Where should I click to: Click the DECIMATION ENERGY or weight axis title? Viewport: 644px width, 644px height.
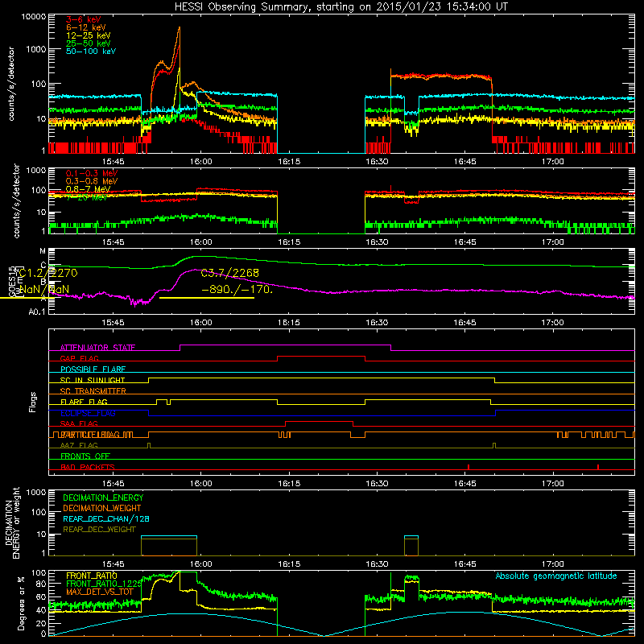(12, 522)
